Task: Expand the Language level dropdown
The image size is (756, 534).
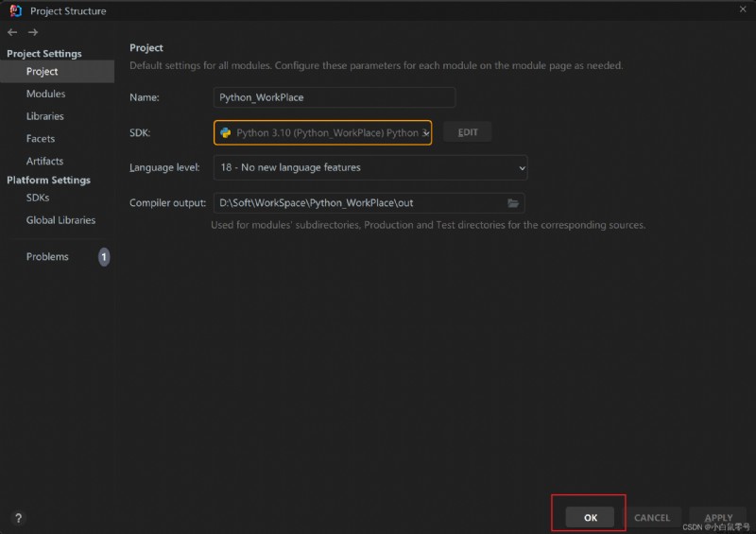Action: point(370,168)
